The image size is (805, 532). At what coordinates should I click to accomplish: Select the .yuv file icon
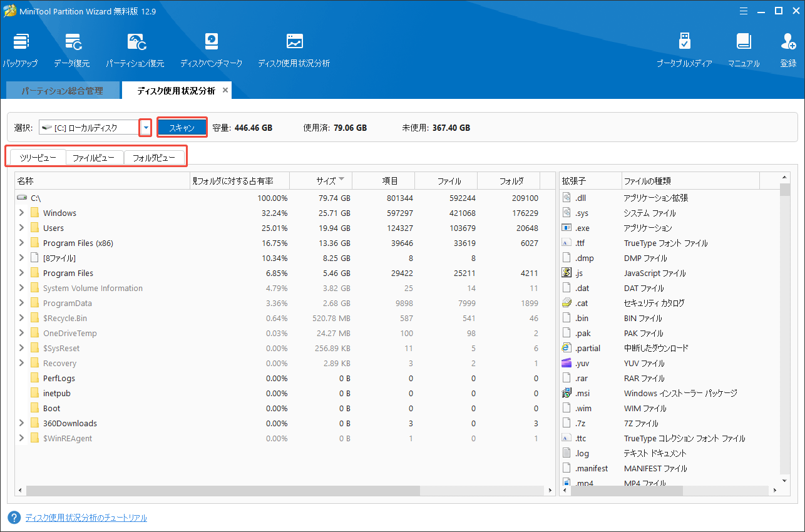(567, 363)
